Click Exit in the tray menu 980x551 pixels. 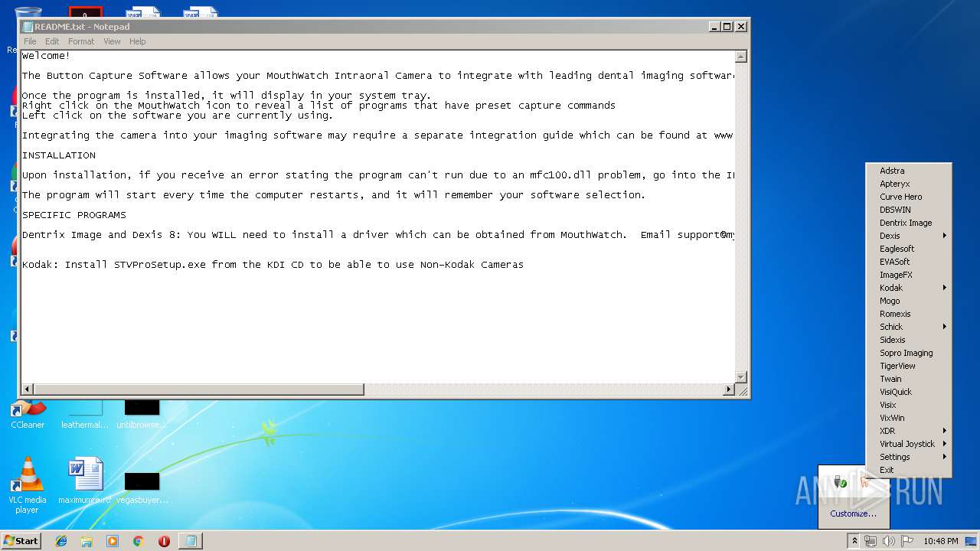[x=909, y=470]
